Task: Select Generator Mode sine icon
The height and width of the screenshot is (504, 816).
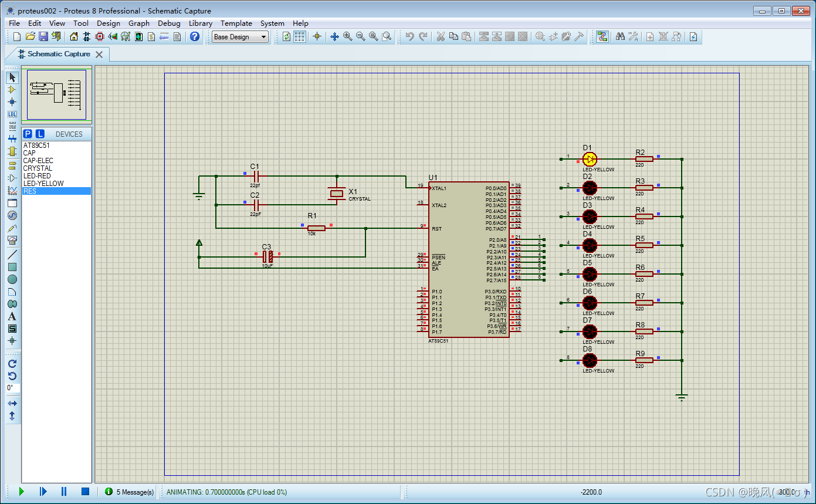Action: (x=12, y=215)
